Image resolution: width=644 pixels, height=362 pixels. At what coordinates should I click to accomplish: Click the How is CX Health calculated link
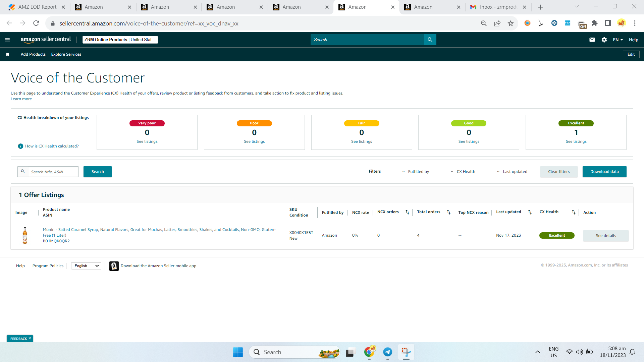pos(52,146)
